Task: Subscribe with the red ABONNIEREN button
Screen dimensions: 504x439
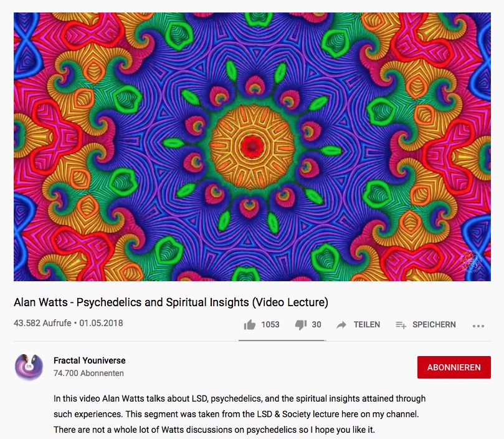Action: click(454, 367)
